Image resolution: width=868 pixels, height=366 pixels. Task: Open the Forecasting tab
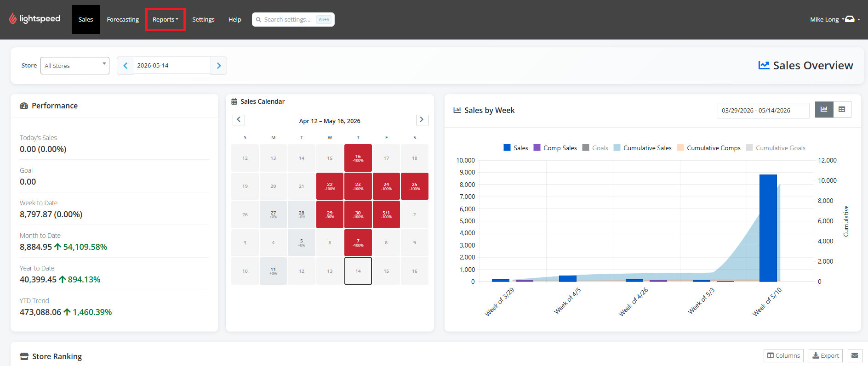coord(123,19)
